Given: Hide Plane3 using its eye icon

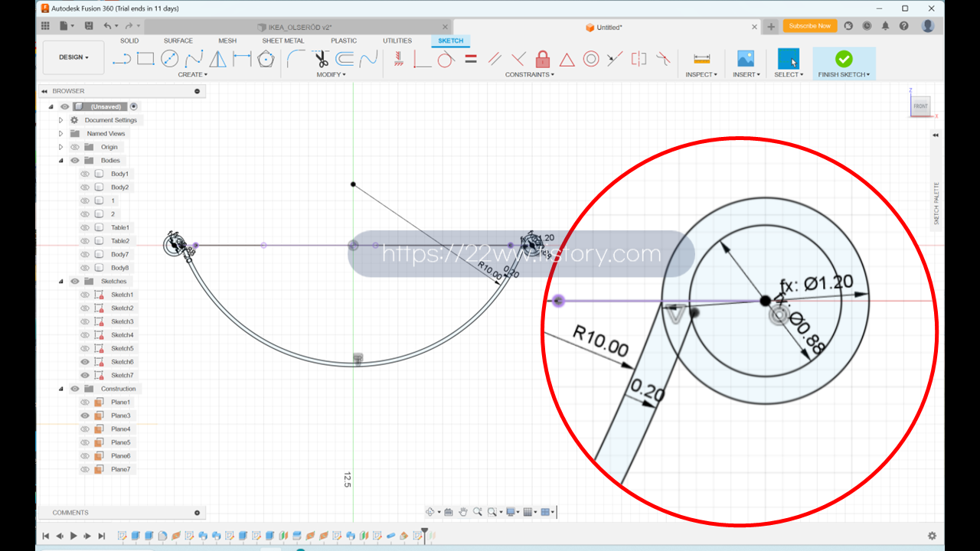Looking at the screenshot, I should 85,416.
